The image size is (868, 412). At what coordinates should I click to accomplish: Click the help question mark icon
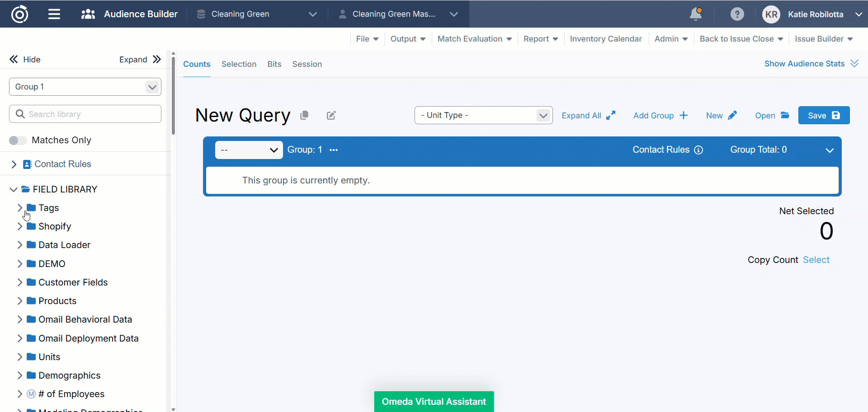click(x=737, y=14)
